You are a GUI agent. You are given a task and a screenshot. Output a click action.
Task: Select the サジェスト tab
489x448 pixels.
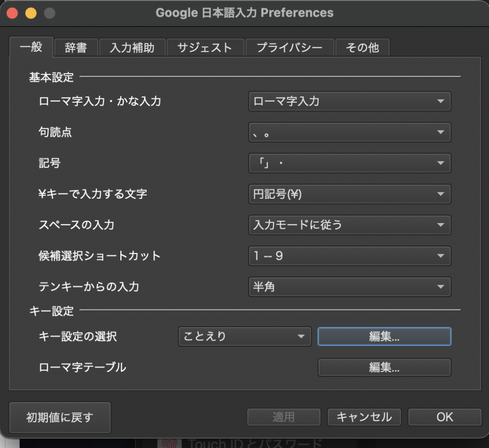pos(204,48)
